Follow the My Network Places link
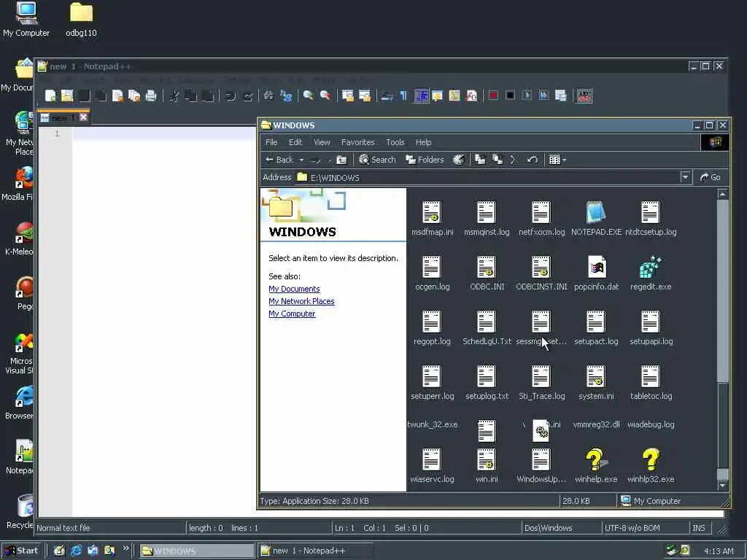 coord(301,301)
